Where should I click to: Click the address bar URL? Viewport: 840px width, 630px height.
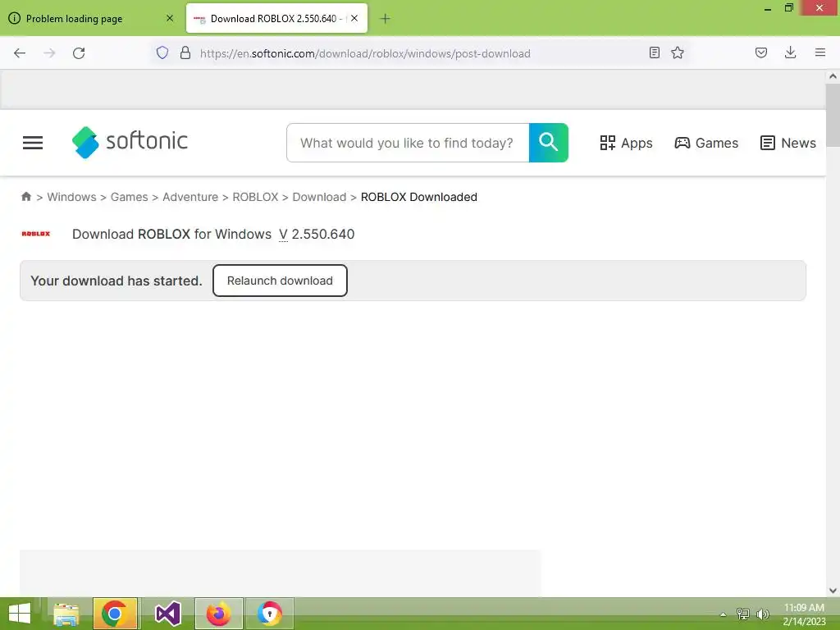coord(365,53)
